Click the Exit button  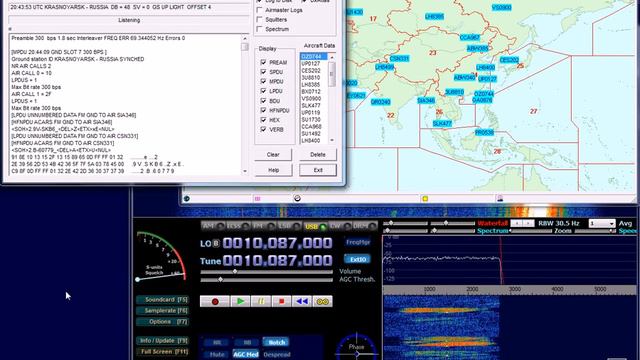318,170
